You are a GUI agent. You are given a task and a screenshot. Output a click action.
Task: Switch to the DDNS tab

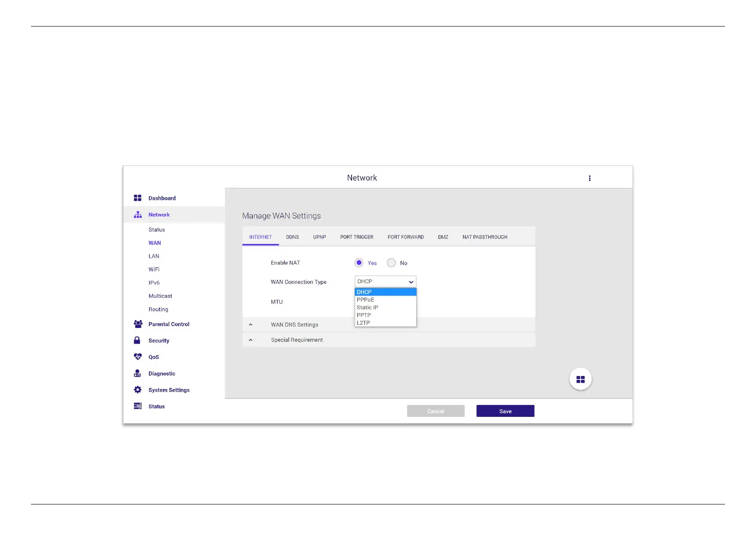click(x=292, y=237)
